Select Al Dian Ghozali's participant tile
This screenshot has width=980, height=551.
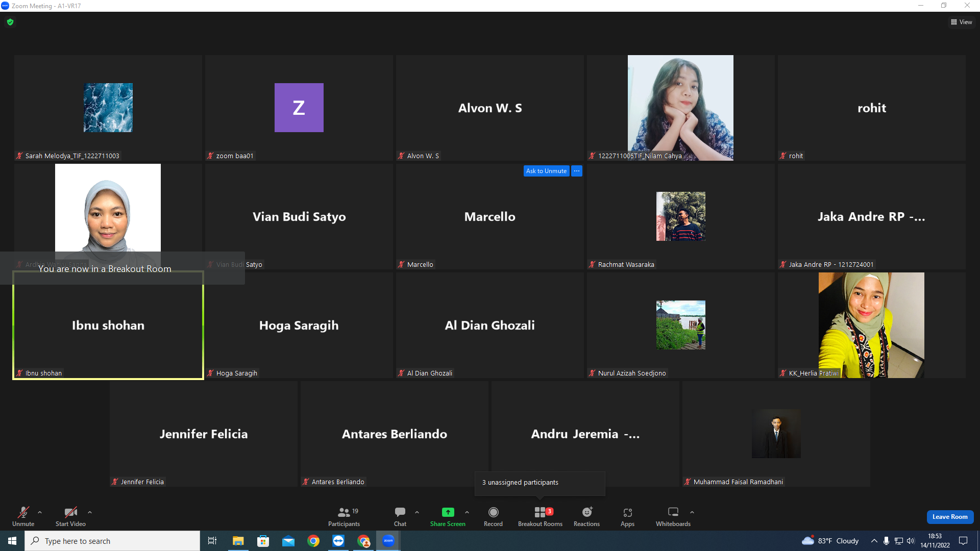pyautogui.click(x=490, y=325)
